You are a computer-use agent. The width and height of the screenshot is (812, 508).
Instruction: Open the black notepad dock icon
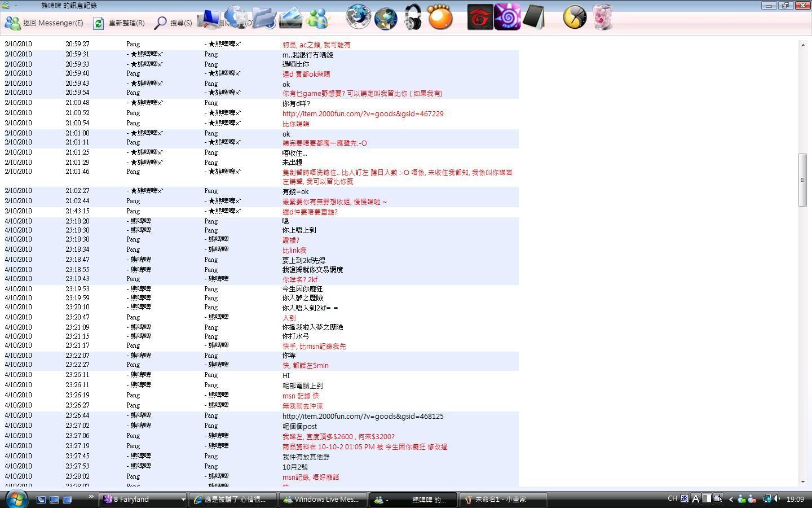(x=533, y=17)
